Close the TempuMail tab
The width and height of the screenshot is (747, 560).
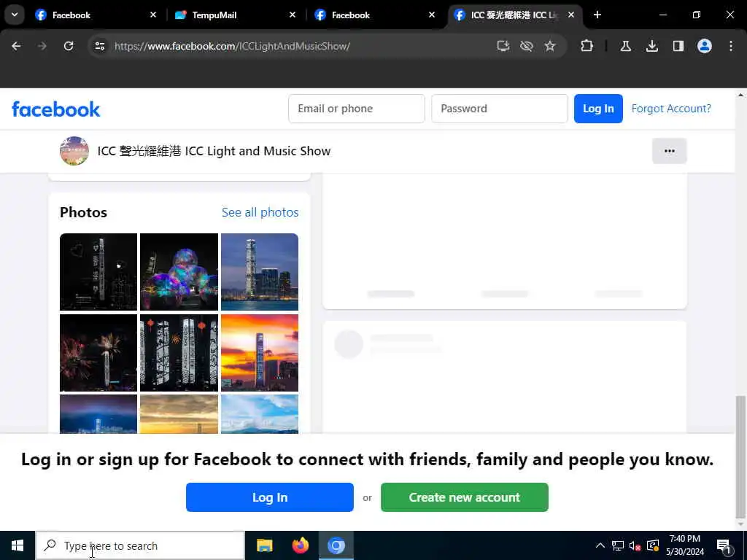tap(293, 15)
